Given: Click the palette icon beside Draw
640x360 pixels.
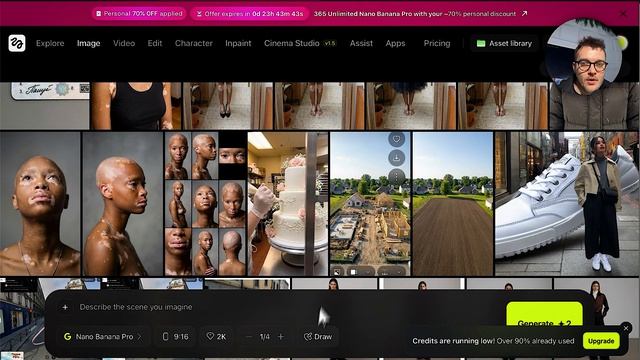Looking at the screenshot, I should coord(308,337).
